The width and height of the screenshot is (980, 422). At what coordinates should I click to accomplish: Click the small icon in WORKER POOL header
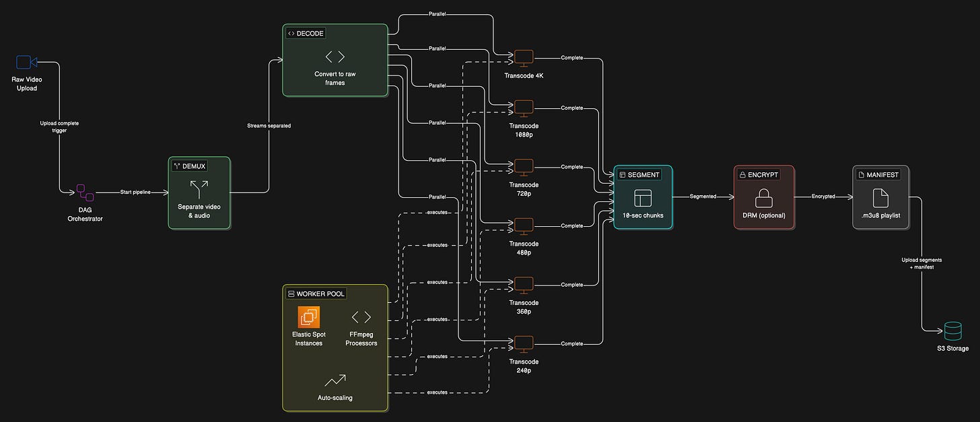[291, 293]
